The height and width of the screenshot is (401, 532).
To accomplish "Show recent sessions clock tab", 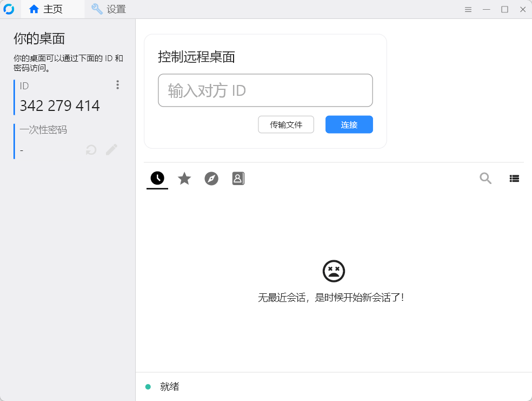I will point(157,178).
